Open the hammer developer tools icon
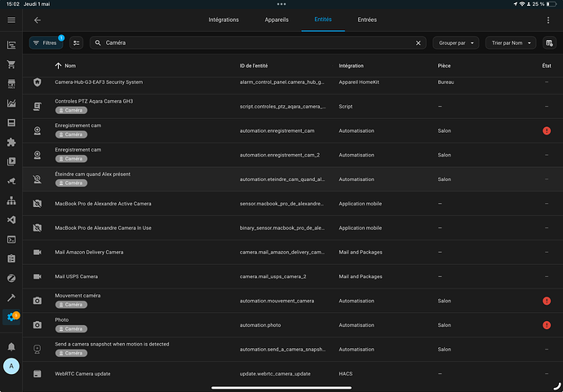The width and height of the screenshot is (563, 392). (11, 297)
